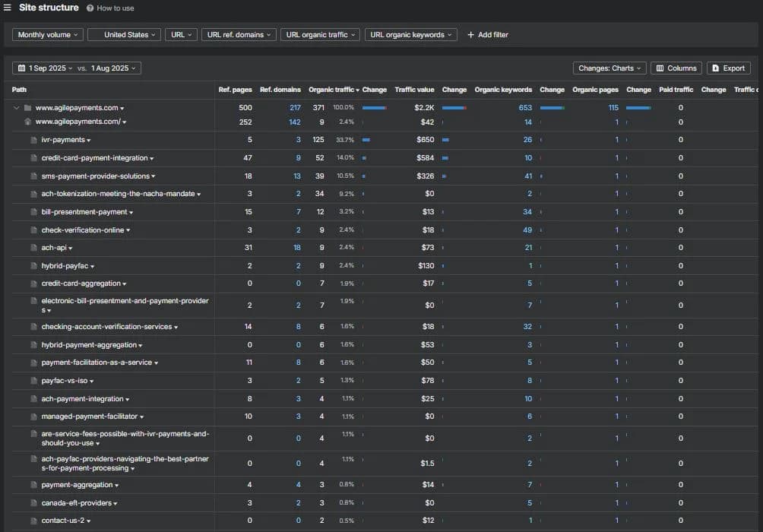Open the hamburger menu icon
Viewport: 763px width, 532px height.
(x=8, y=8)
